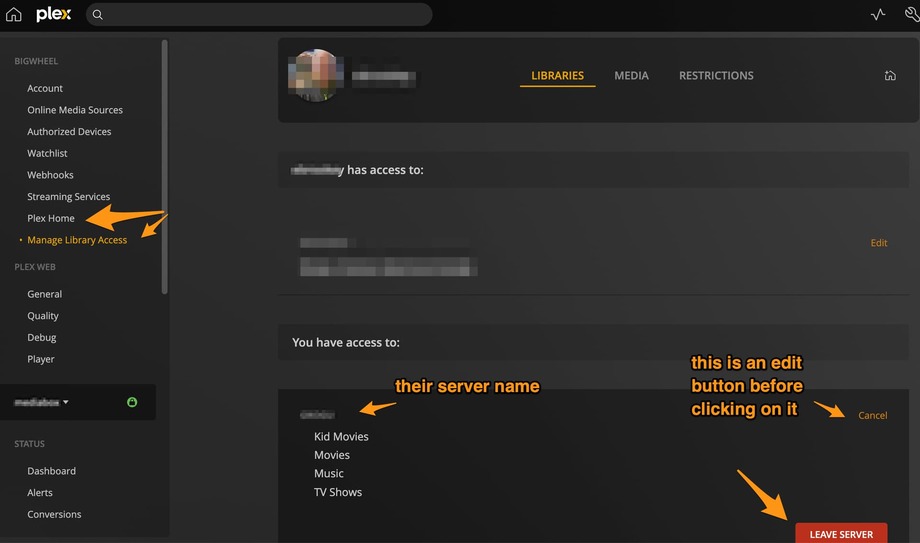Switch to the Media tab
Image resolution: width=920 pixels, height=543 pixels.
click(631, 76)
